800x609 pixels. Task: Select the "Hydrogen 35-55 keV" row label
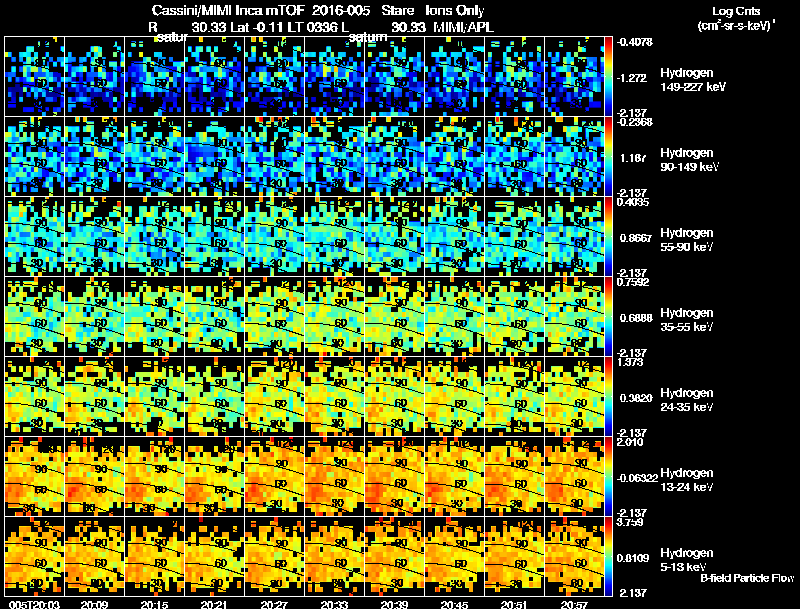pyautogui.click(x=687, y=320)
